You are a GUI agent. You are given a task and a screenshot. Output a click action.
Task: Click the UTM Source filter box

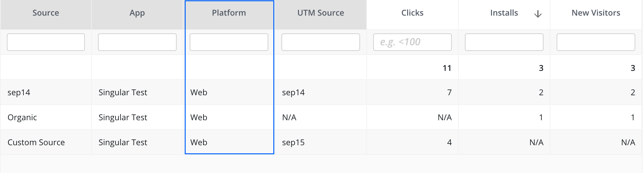pyautogui.click(x=321, y=42)
